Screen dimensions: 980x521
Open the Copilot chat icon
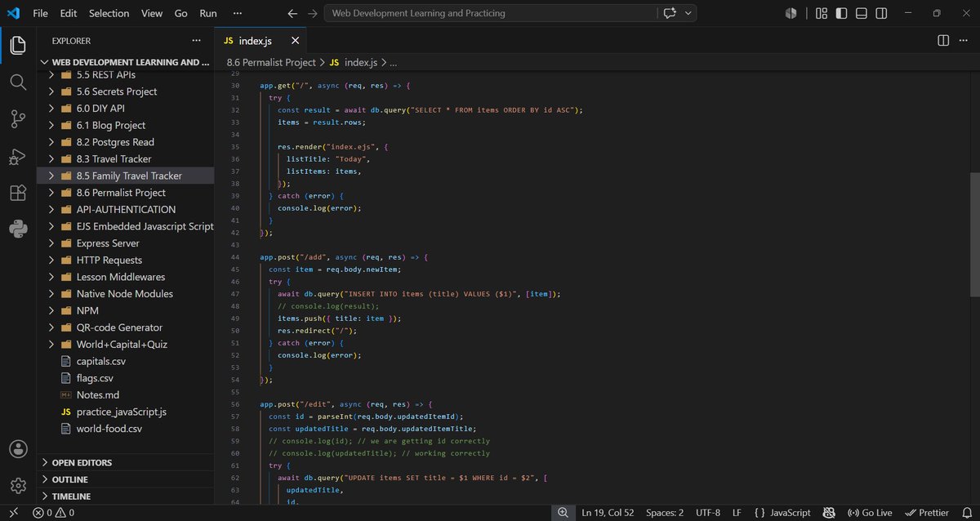pos(670,13)
